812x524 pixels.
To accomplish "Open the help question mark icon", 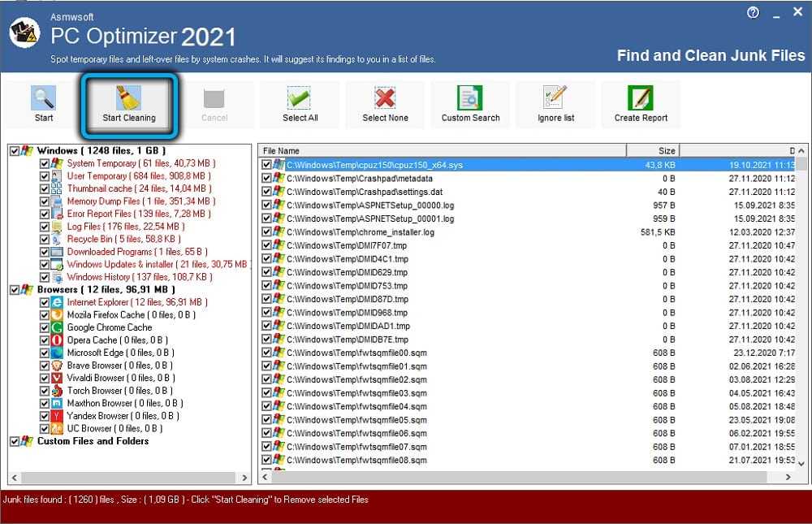I will coord(753,14).
